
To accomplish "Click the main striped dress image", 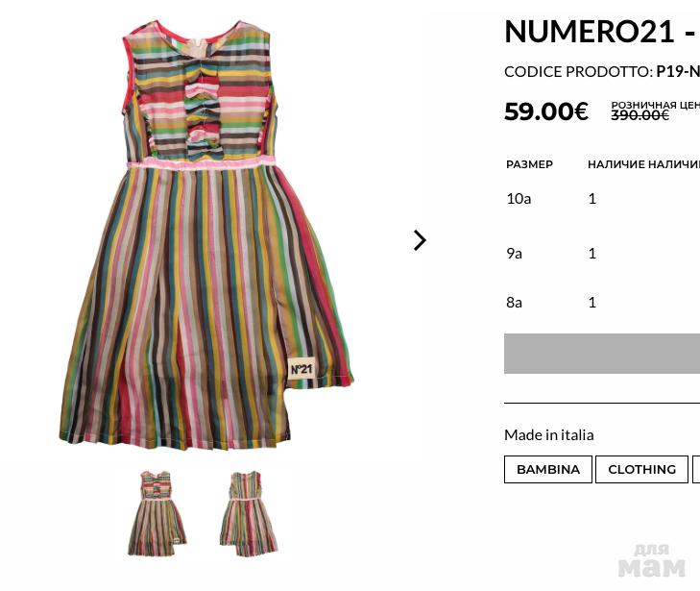I will click(206, 234).
